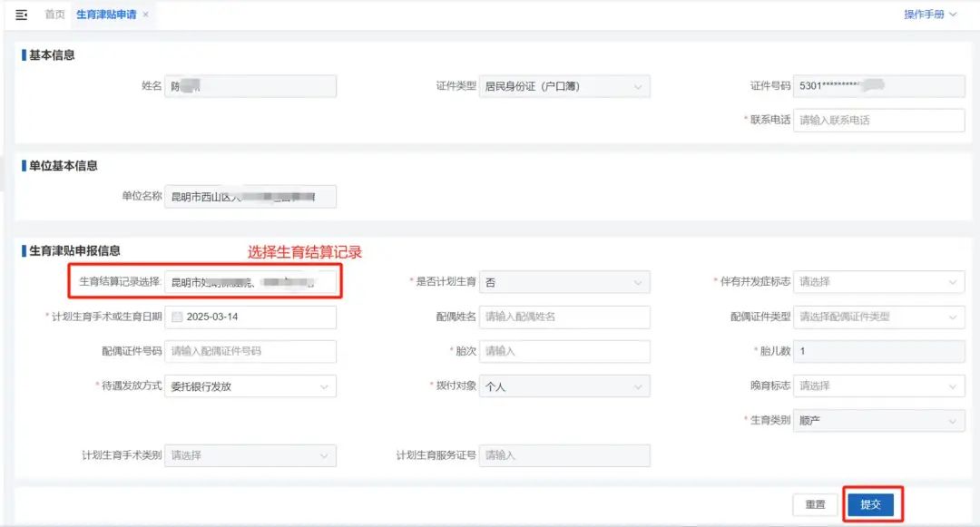
Task: Click the 重置 reset button
Action: (x=815, y=503)
